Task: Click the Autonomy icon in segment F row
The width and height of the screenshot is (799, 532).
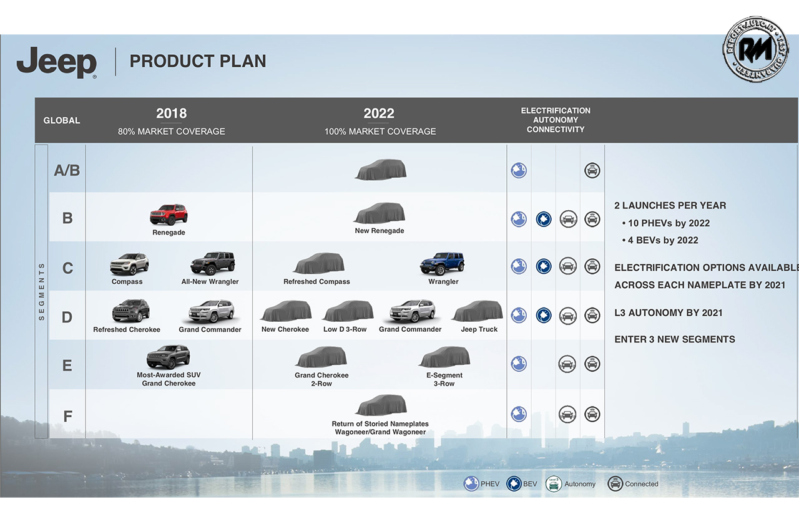Action: click(567, 414)
